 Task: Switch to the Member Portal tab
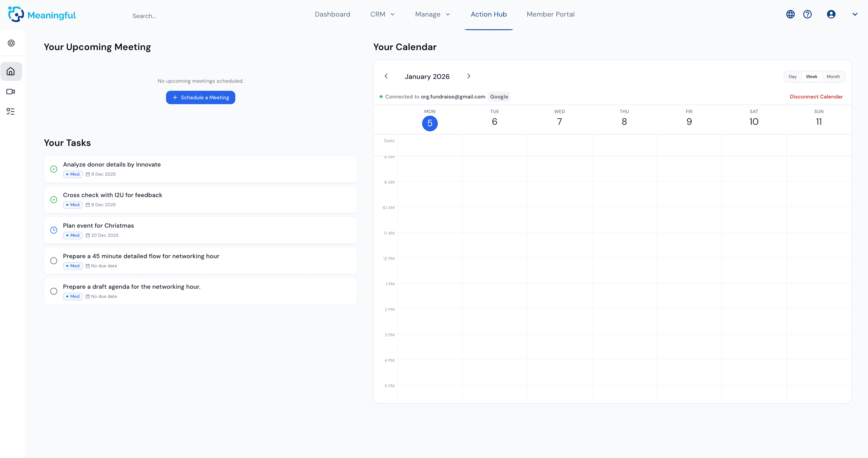pos(551,14)
